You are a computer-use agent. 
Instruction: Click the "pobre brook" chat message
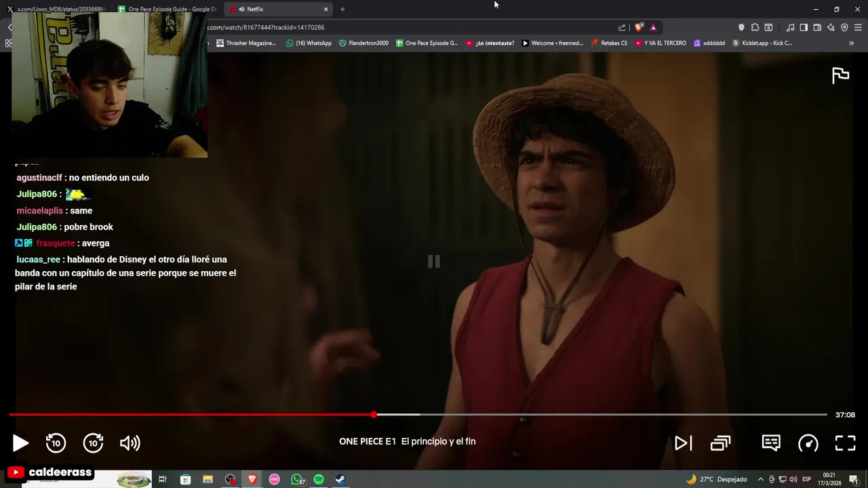pos(88,227)
